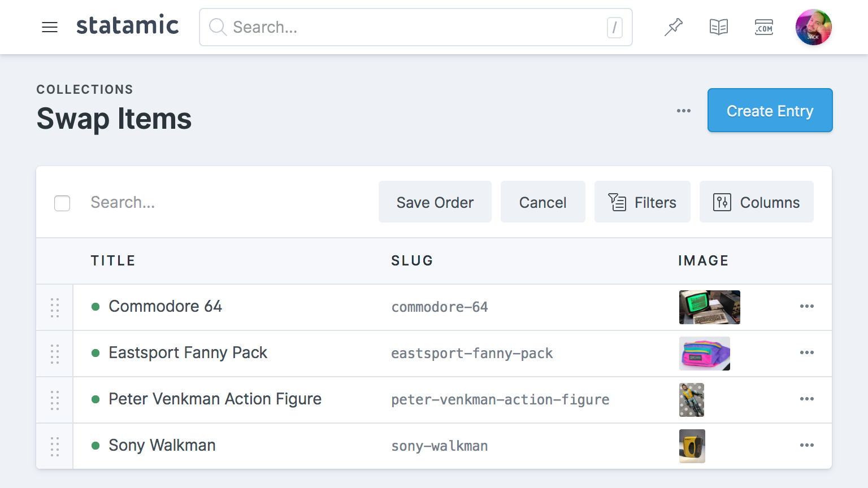Viewport: 868px width, 488px height.
Task: Click the pin favorites icon
Action: [673, 27]
